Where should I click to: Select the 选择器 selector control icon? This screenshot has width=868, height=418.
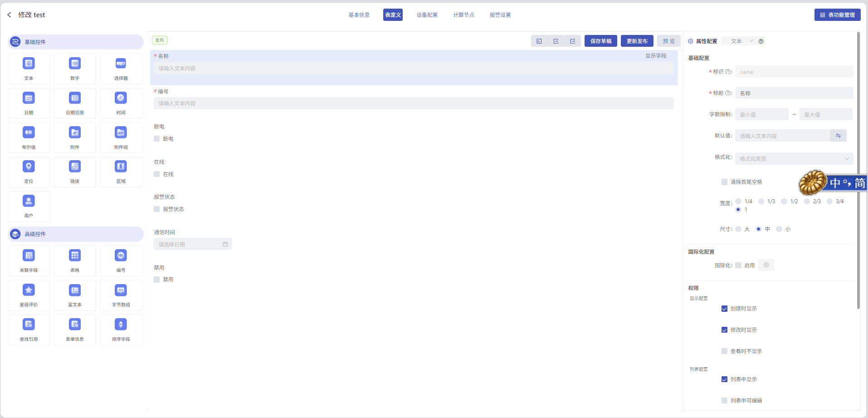click(x=121, y=64)
